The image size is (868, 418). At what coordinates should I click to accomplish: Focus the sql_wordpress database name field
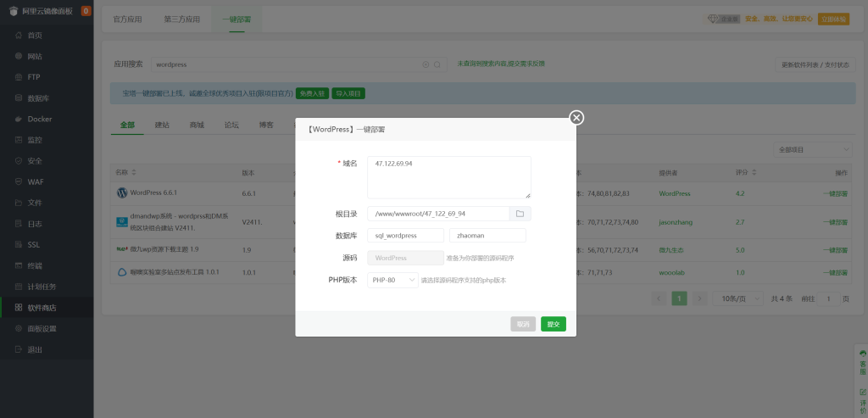click(406, 236)
